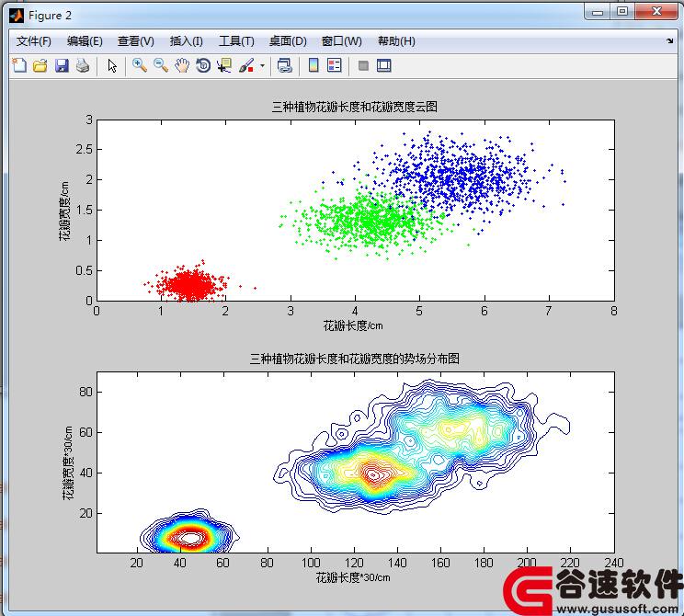Expand the brush color dropdown arrow
The height and width of the screenshot is (616, 684).
(262, 66)
